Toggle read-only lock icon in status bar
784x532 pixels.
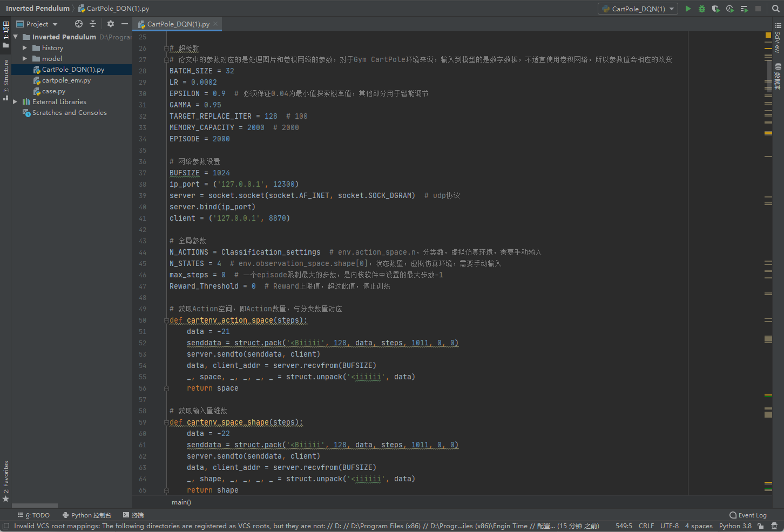[760, 526]
